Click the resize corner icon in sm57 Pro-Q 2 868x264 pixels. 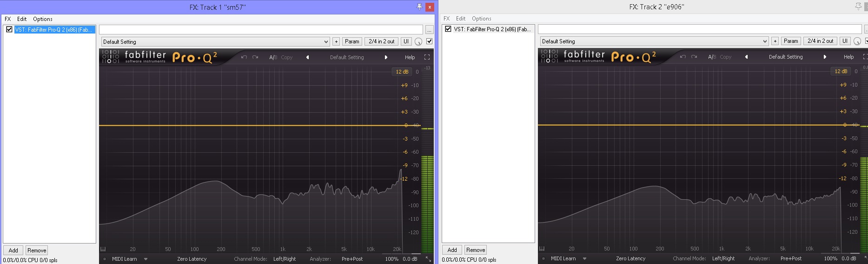[428, 259]
